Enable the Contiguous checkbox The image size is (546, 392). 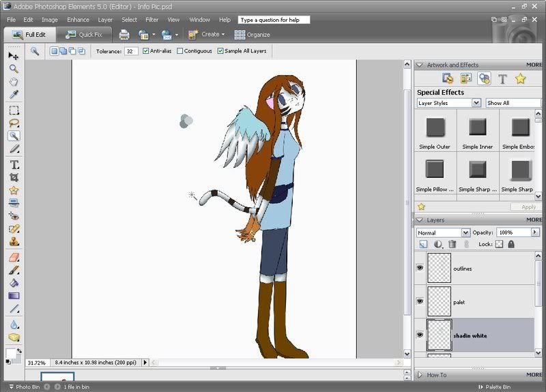click(179, 51)
